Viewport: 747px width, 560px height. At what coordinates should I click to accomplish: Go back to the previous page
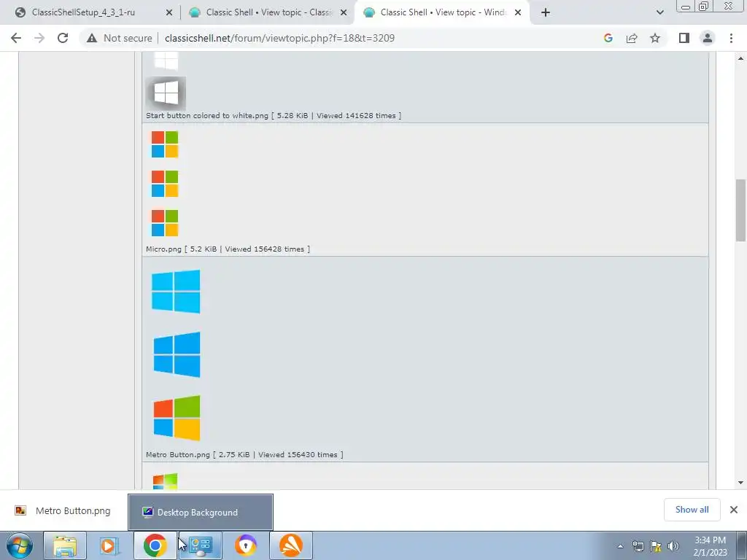pos(16,38)
